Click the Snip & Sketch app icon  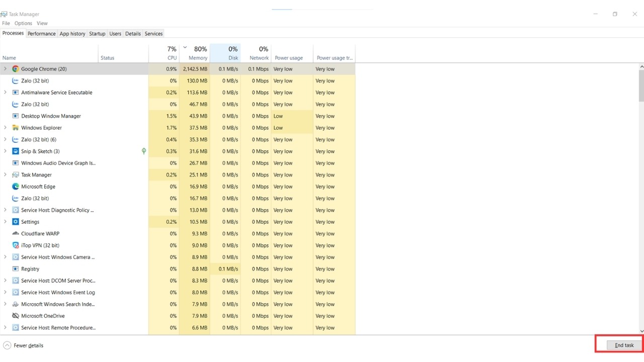coord(16,151)
